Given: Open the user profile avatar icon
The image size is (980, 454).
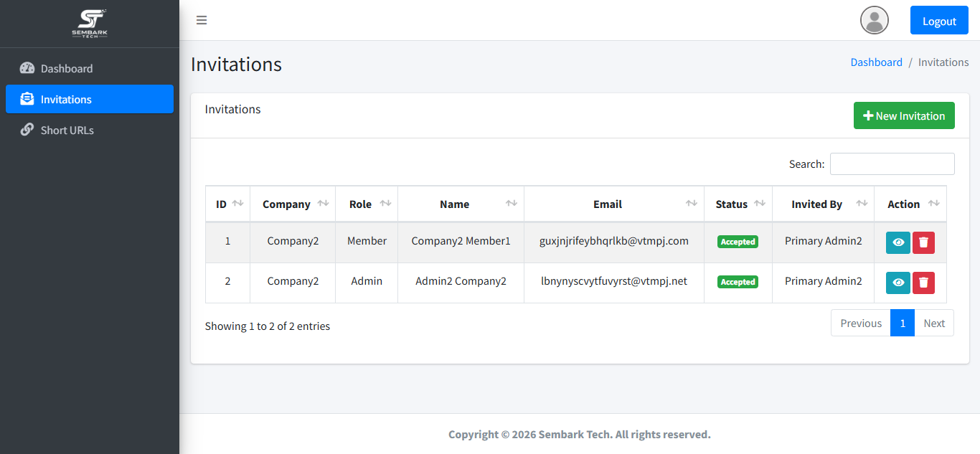Looking at the screenshot, I should pyautogui.click(x=875, y=20).
